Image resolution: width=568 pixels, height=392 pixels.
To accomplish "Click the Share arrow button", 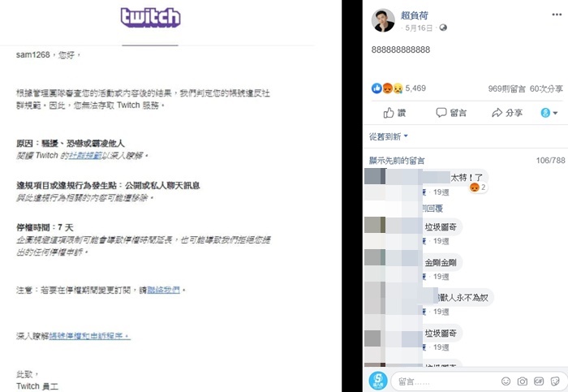I will tap(506, 114).
